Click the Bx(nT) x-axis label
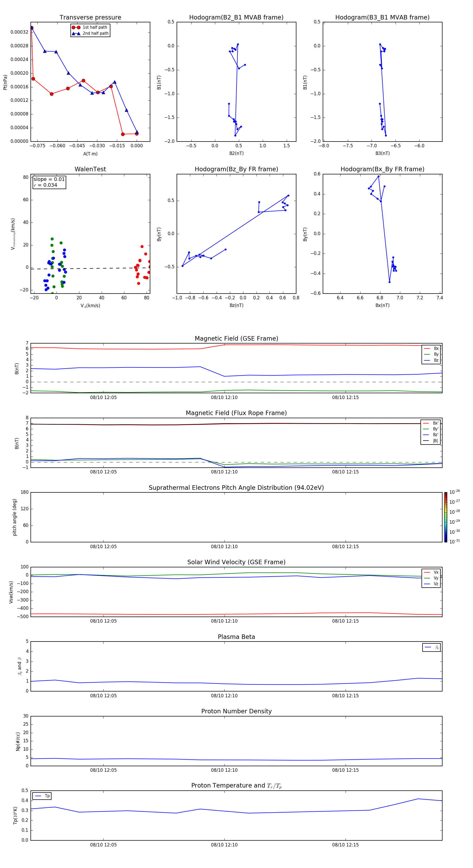The image size is (473, 868). tap(382, 305)
